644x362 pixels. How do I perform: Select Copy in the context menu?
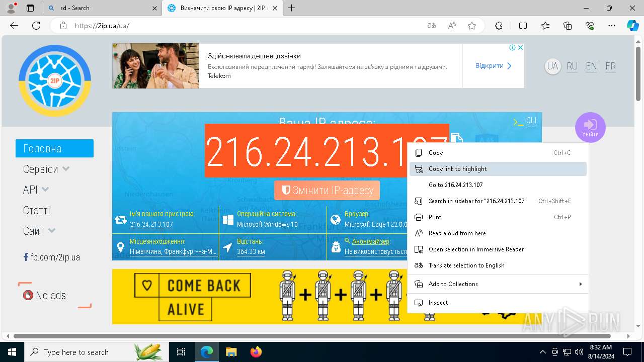498,153
